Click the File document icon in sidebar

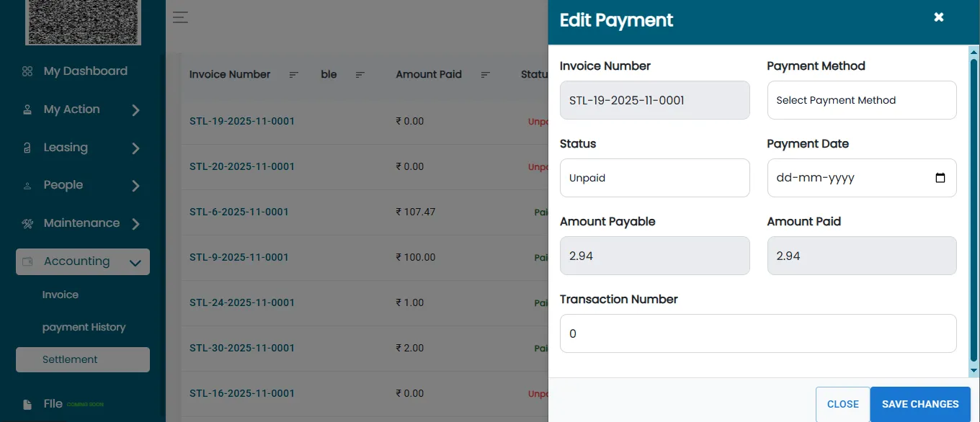point(27,404)
